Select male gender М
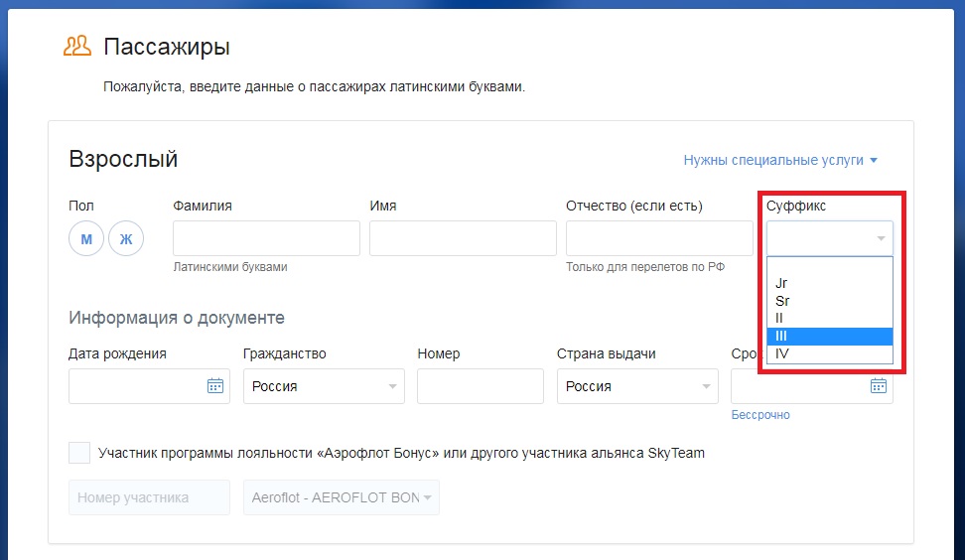 click(x=86, y=239)
